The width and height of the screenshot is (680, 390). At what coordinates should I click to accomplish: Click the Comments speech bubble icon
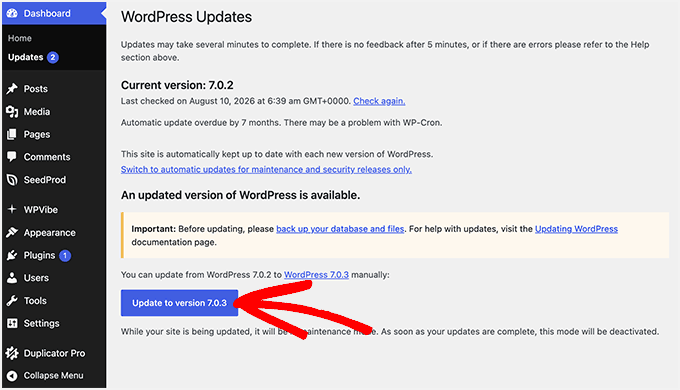(12, 157)
